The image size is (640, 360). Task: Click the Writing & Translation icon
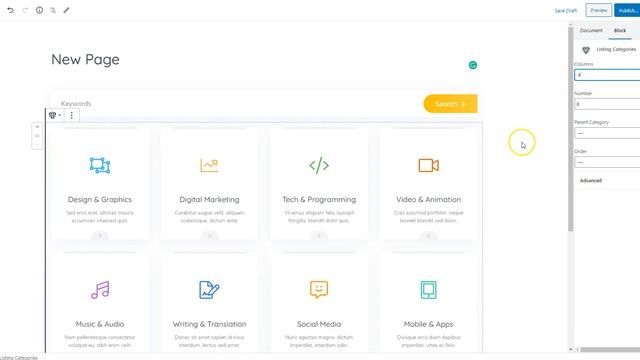click(x=209, y=290)
